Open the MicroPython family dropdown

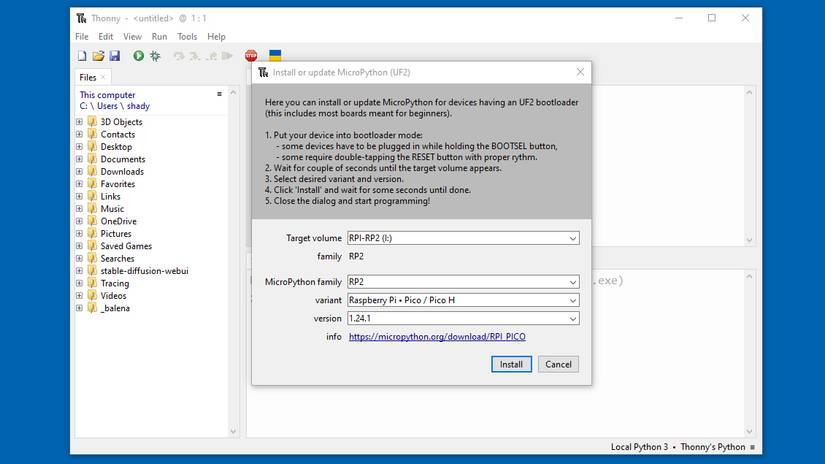pos(572,282)
